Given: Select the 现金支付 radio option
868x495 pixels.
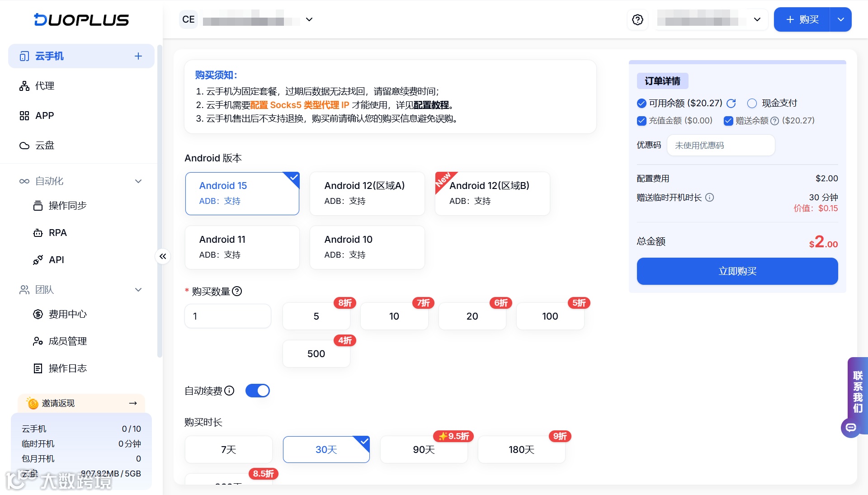Looking at the screenshot, I should click(752, 104).
